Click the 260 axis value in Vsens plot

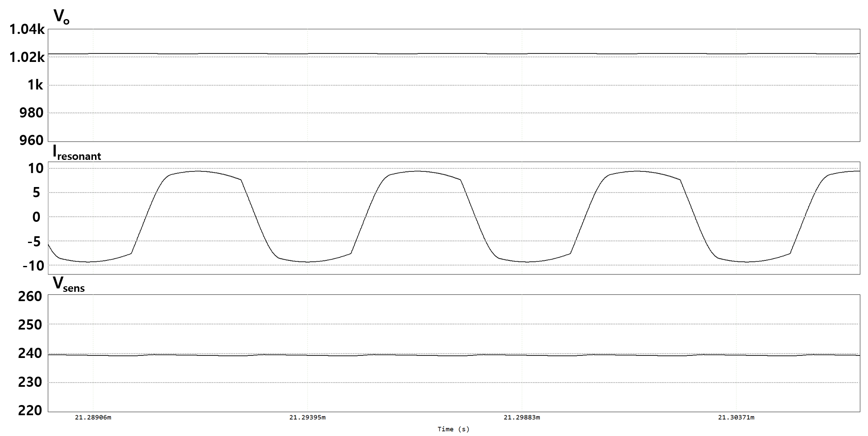pos(30,296)
